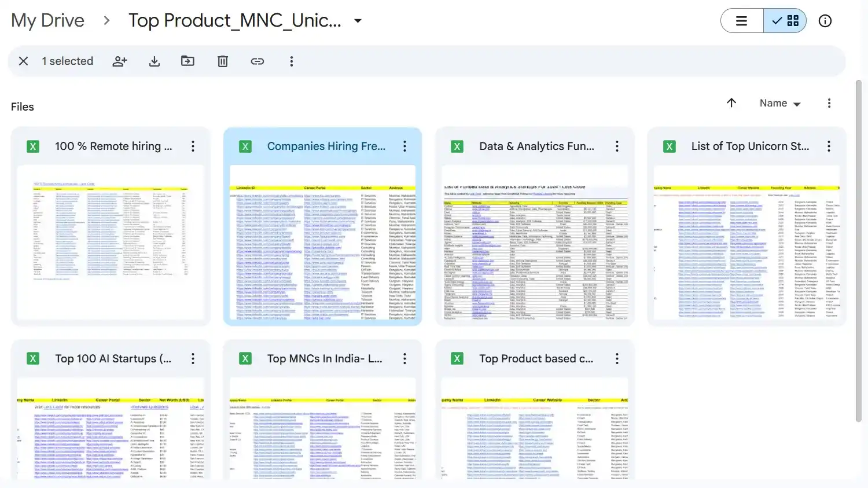Click the '1 selected' label
Image resolution: width=868 pixels, height=488 pixels.
click(x=67, y=61)
